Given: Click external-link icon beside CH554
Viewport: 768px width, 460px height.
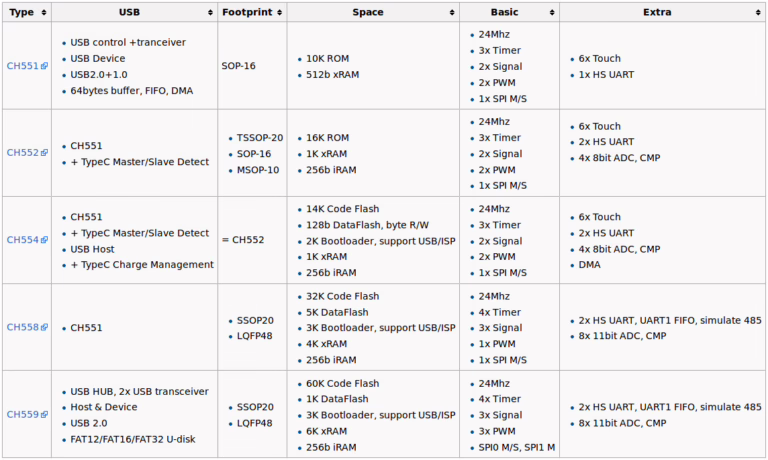Looking at the screenshot, I should coord(44,241).
